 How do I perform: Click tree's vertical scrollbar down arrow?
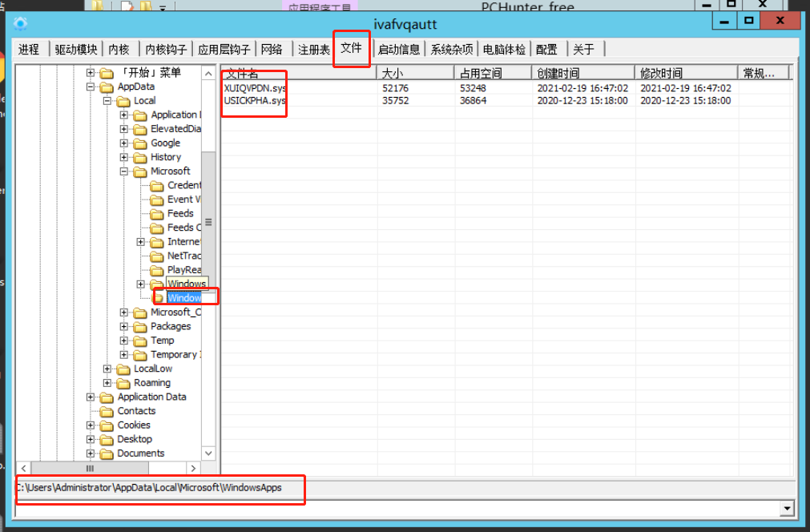coord(209,453)
